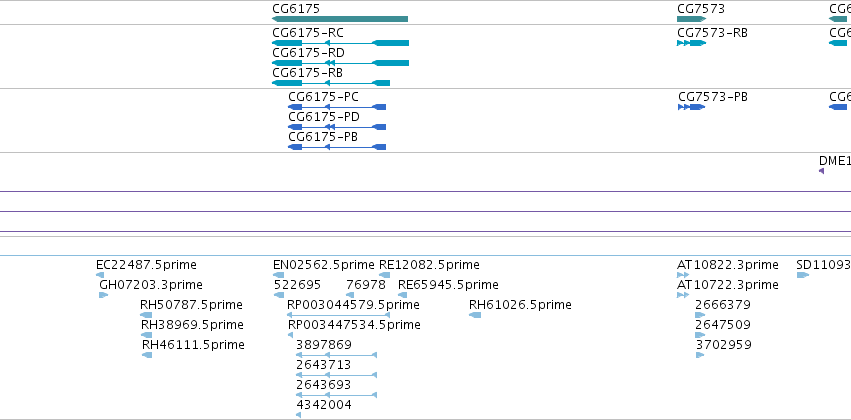Select the EC22487.5prime EST label
851x420 pixels.
[147, 265]
